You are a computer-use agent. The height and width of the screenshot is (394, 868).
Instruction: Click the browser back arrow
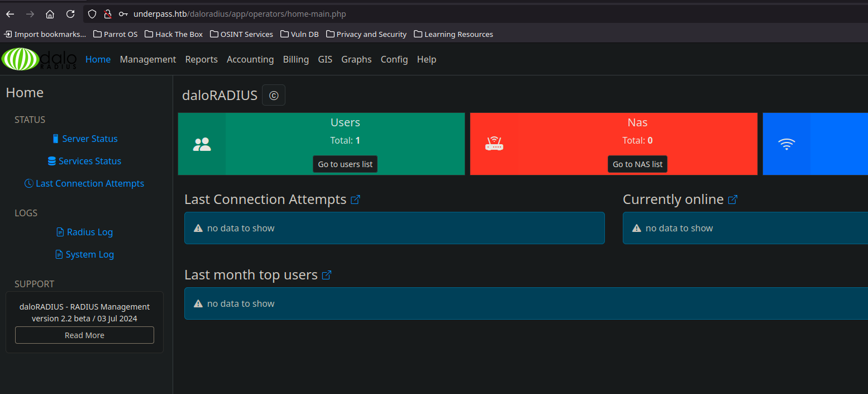tap(10, 14)
